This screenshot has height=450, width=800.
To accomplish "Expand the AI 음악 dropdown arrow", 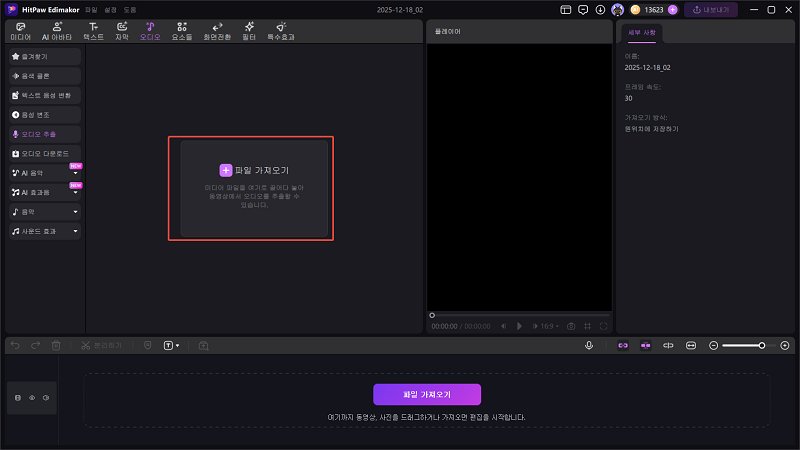I will click(76, 173).
